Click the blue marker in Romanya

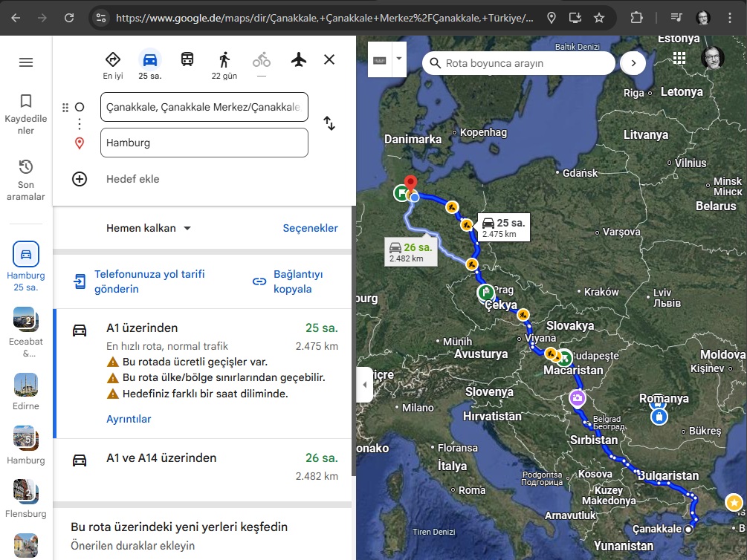659,417
